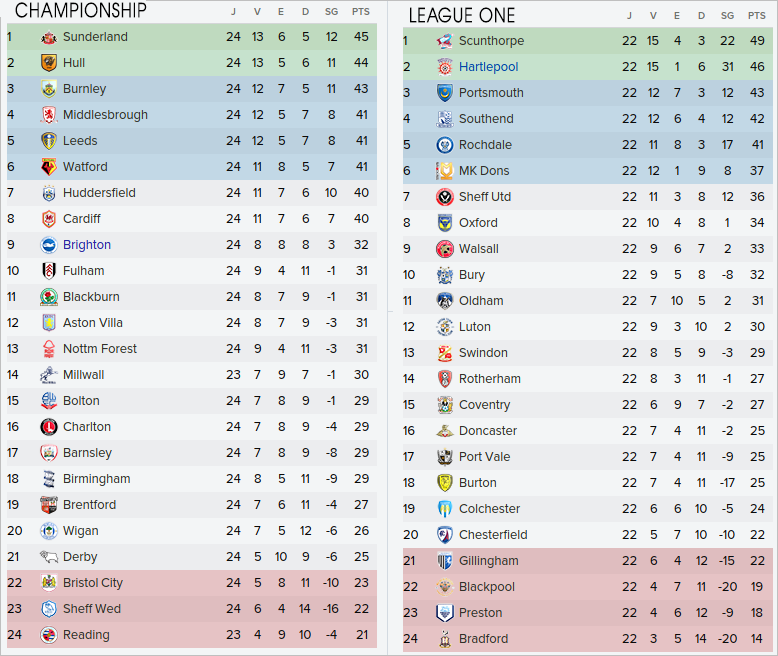Viewport: 778px width, 656px height.
Task: Open the Hartlepool team link
Action: click(488, 67)
